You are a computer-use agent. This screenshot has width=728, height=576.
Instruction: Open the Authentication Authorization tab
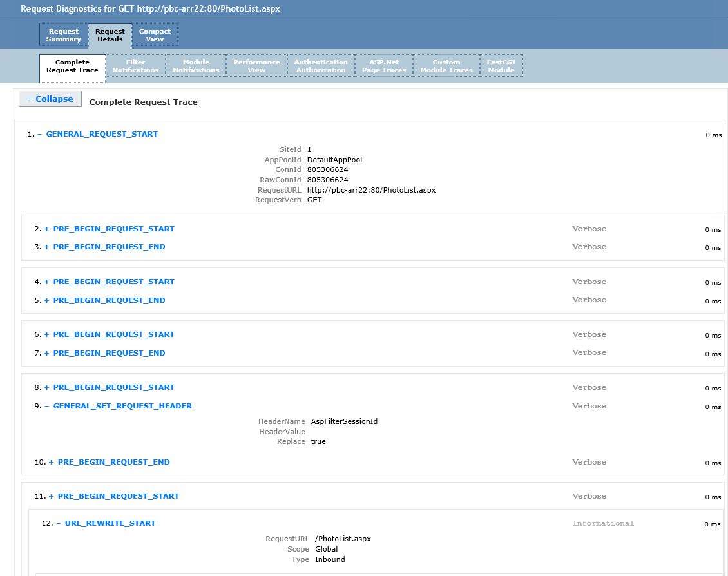tap(321, 66)
